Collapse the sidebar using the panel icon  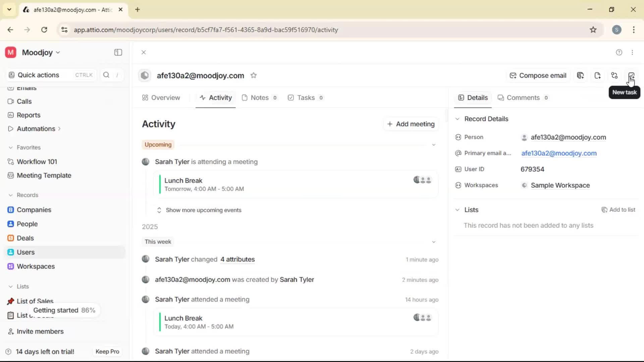click(x=118, y=52)
